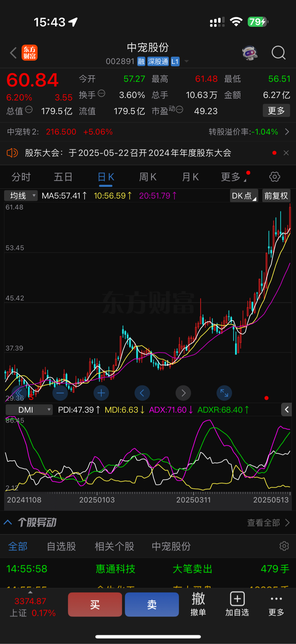Switch to 月K chart tab
296x644 pixels.
(190, 177)
